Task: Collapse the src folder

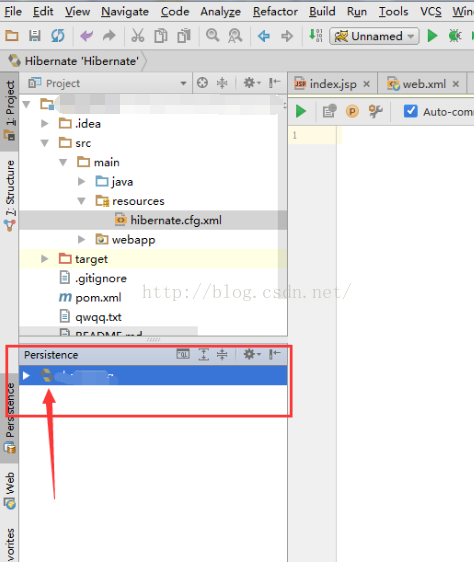Action: [44, 143]
